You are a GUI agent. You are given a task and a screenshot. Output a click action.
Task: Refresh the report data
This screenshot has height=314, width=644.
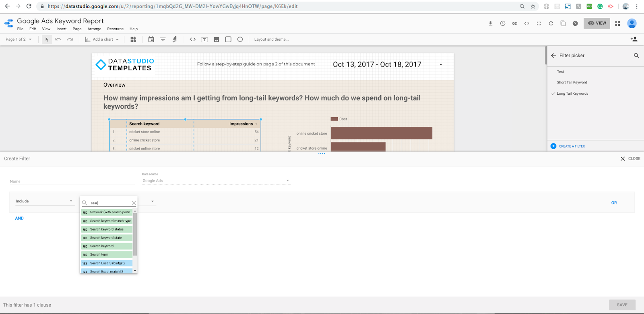(x=551, y=23)
